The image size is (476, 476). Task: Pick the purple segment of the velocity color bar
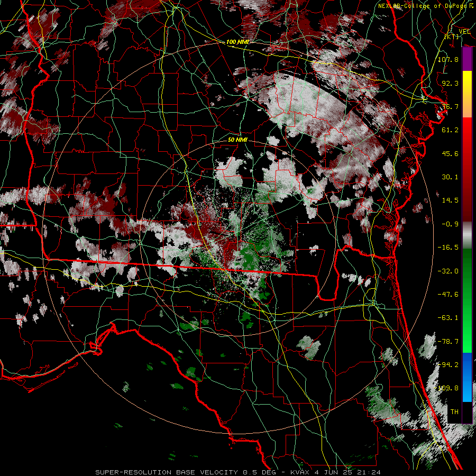pos(467,59)
